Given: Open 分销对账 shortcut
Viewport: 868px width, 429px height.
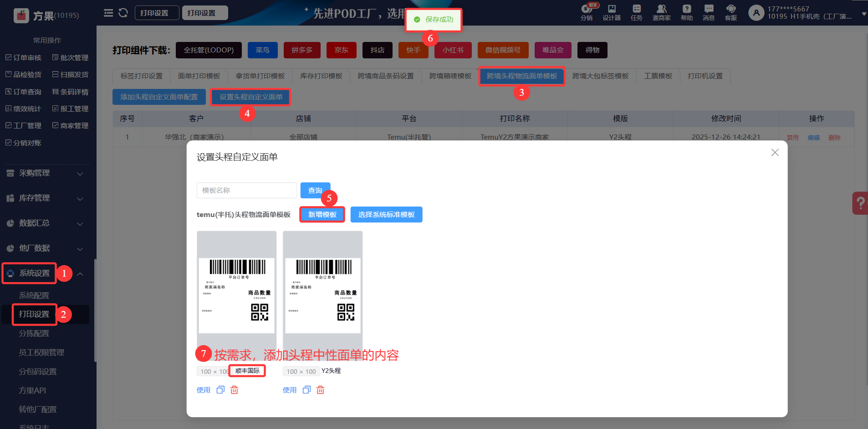Looking at the screenshot, I should click(23, 143).
